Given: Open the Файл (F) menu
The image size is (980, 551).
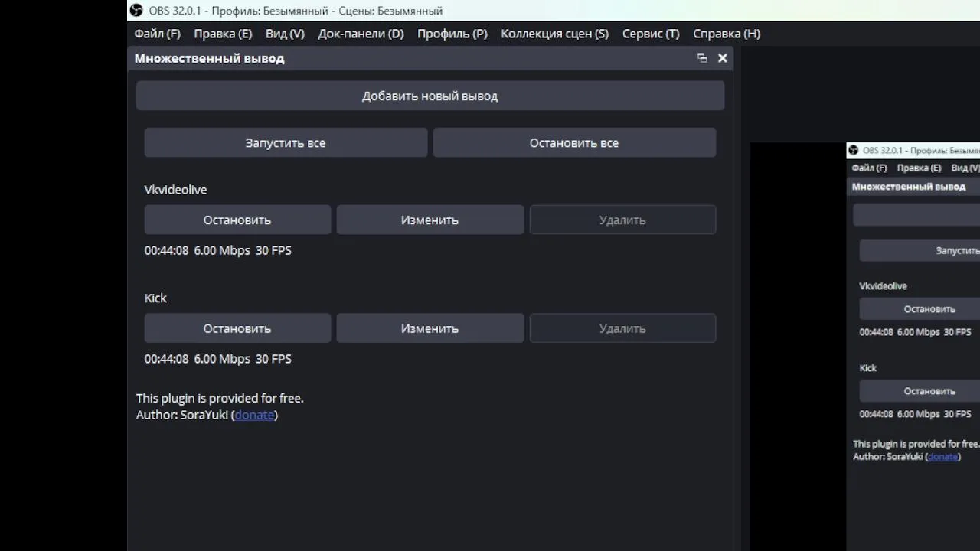Looking at the screenshot, I should point(157,34).
